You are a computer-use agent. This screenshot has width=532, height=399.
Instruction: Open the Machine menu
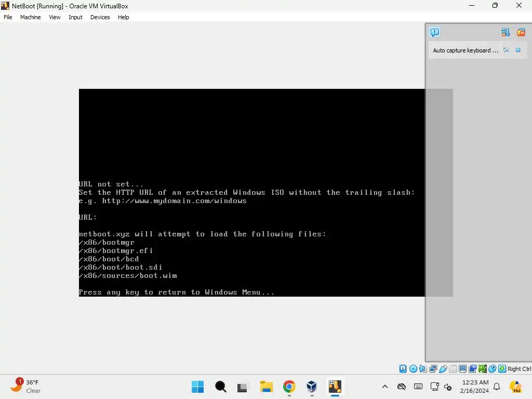click(x=30, y=17)
